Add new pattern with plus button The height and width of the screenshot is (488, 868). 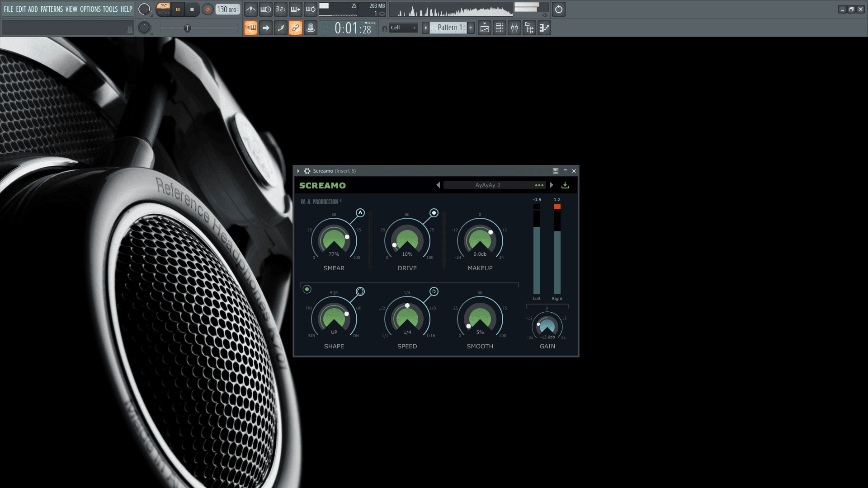click(x=471, y=28)
